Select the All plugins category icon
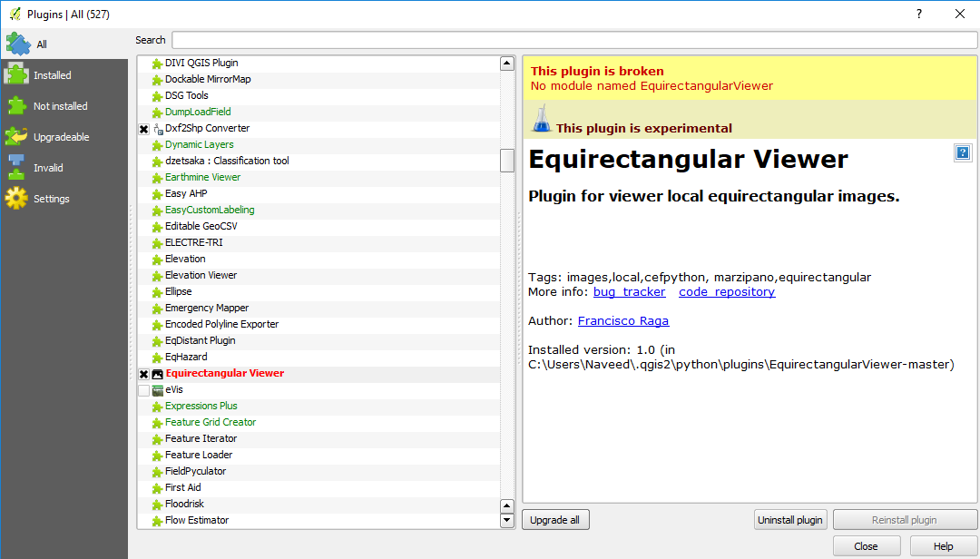 click(20, 43)
